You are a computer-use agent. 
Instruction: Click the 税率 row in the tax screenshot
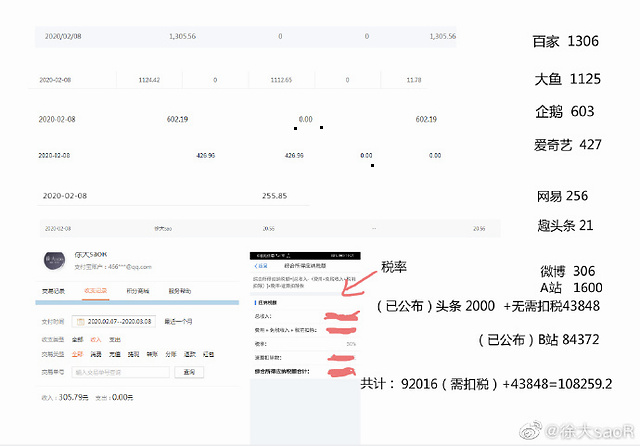click(305, 344)
